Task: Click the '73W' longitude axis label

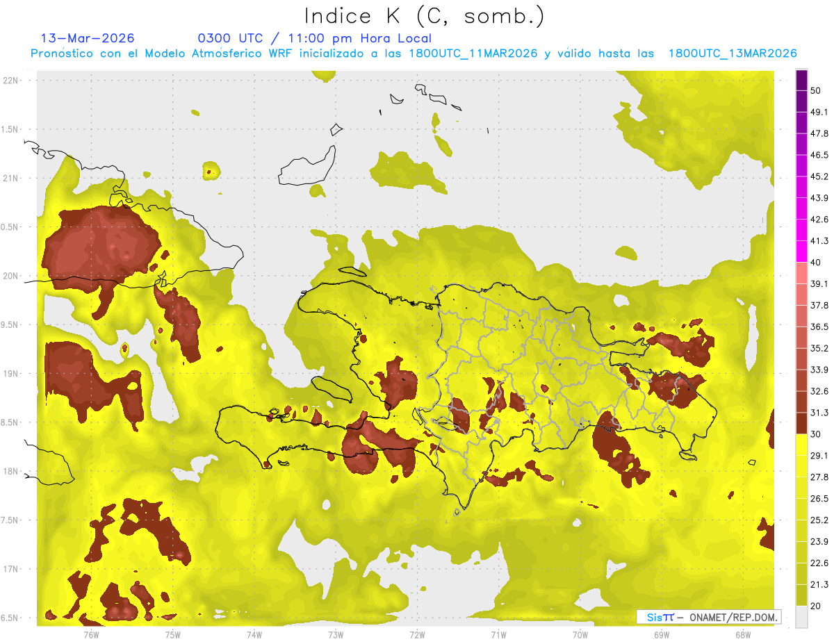Action: [x=336, y=635]
